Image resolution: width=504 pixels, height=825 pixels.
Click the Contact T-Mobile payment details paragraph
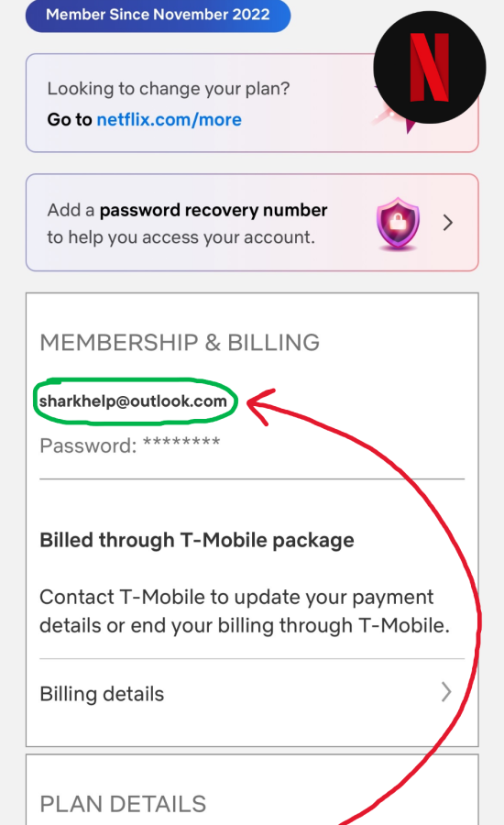pyautogui.click(x=245, y=611)
